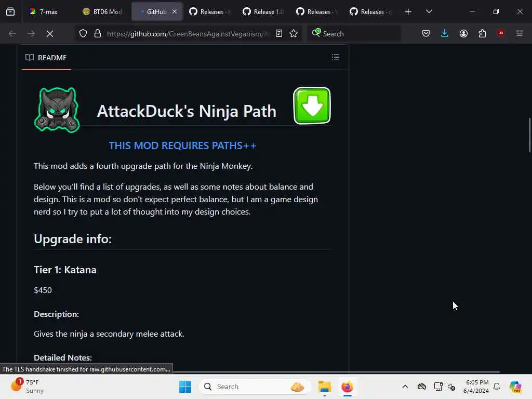Click the Ninja mod logo image

57,110
